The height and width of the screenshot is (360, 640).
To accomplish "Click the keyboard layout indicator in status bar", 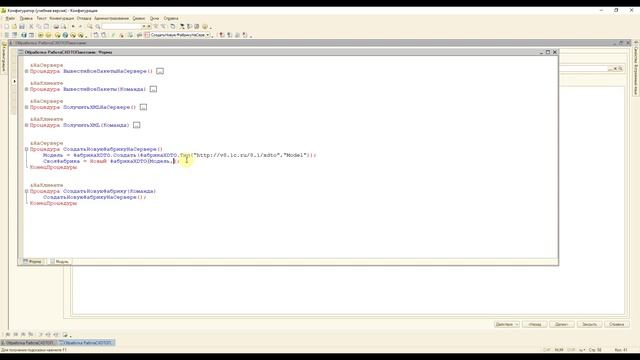I will (582, 350).
